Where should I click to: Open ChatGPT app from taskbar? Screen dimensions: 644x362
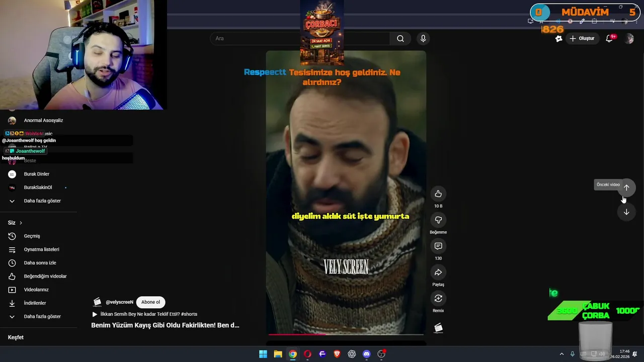[x=352, y=354]
